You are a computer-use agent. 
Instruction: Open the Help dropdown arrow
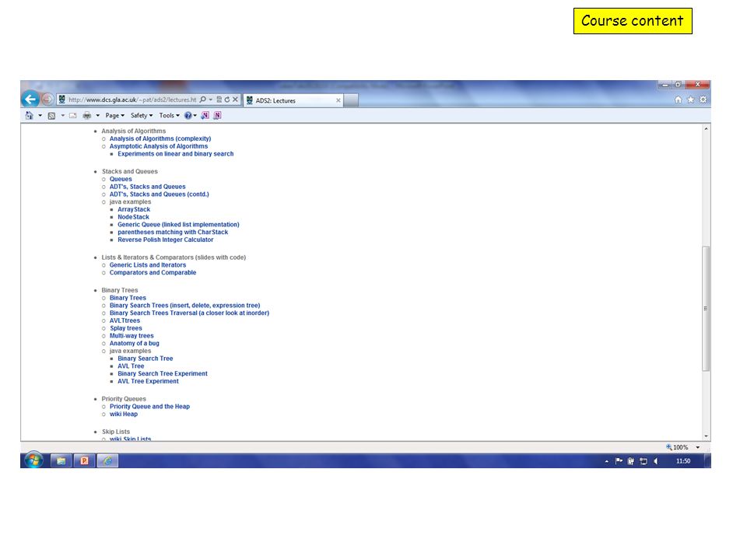coord(195,116)
